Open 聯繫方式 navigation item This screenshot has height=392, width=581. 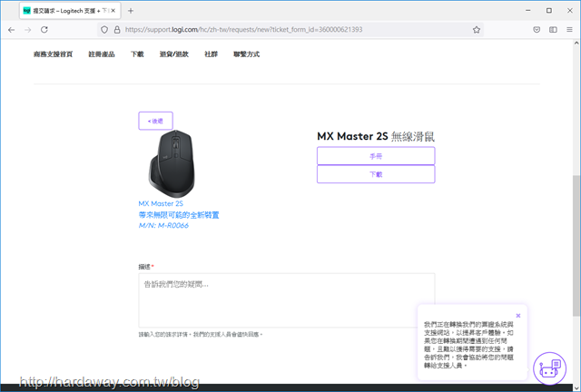pyautogui.click(x=246, y=54)
